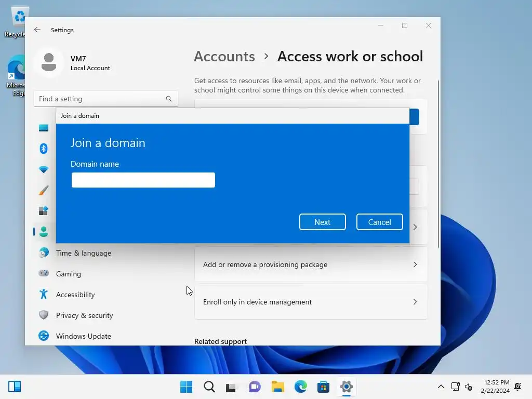Open Microsoft Edge desktop shortcut

[16, 76]
